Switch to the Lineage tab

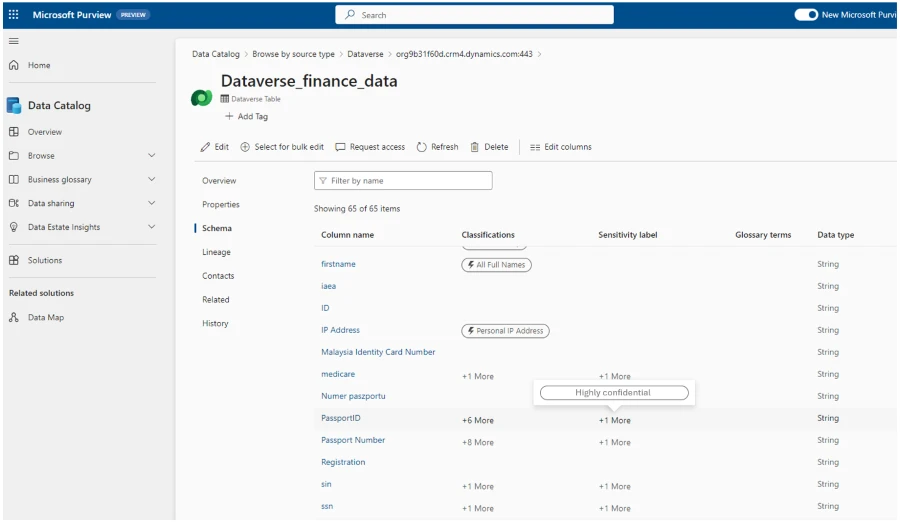coord(216,252)
